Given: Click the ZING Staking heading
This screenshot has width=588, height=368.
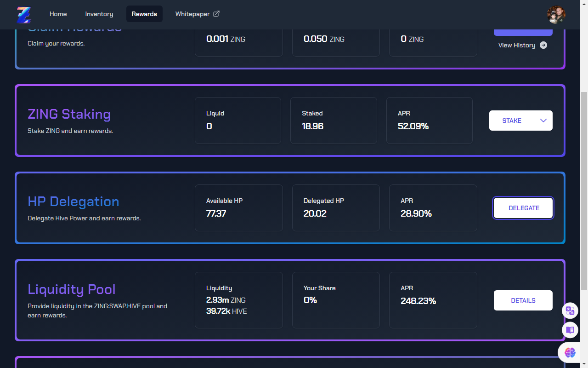Looking at the screenshot, I should (69, 114).
